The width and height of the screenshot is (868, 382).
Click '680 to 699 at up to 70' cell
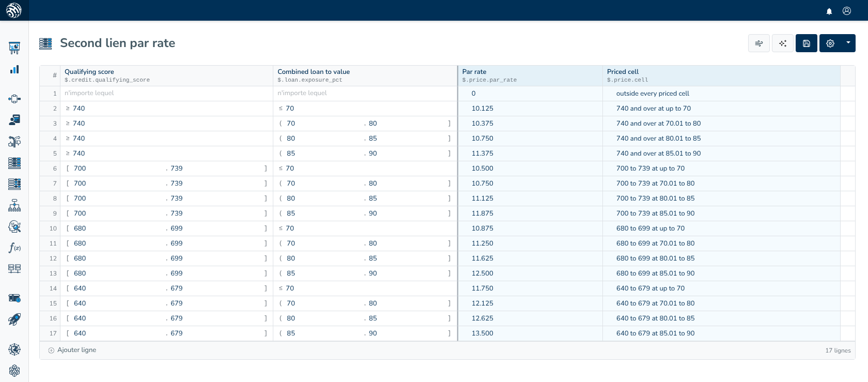[x=721, y=228]
